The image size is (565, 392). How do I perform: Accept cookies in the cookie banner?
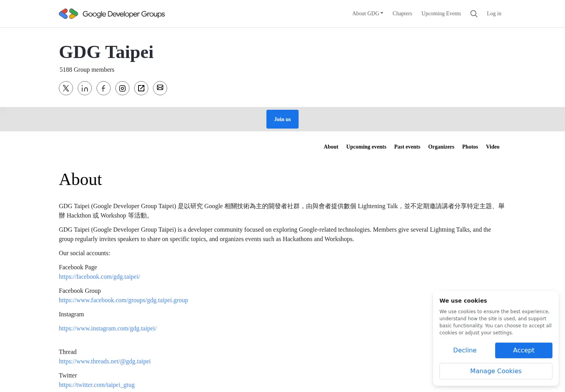[524, 350]
